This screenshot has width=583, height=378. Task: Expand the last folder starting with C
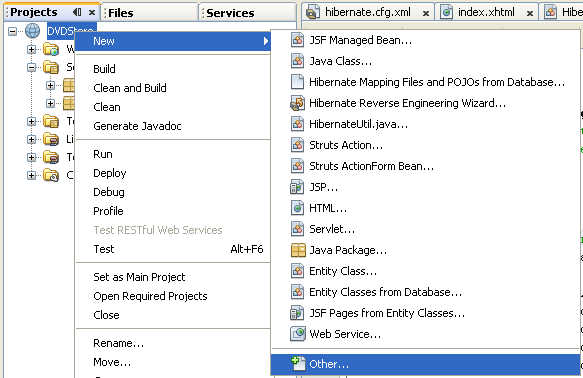[32, 175]
